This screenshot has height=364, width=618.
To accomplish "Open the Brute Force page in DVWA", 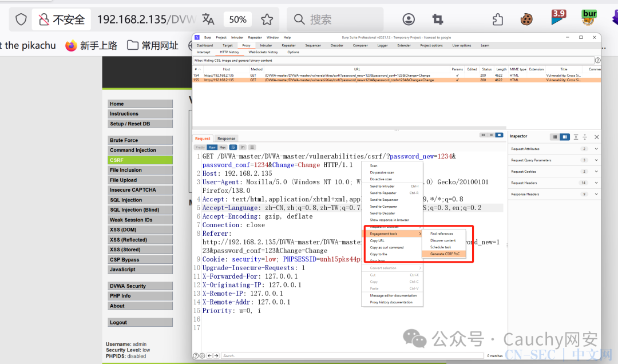I will (x=140, y=140).
